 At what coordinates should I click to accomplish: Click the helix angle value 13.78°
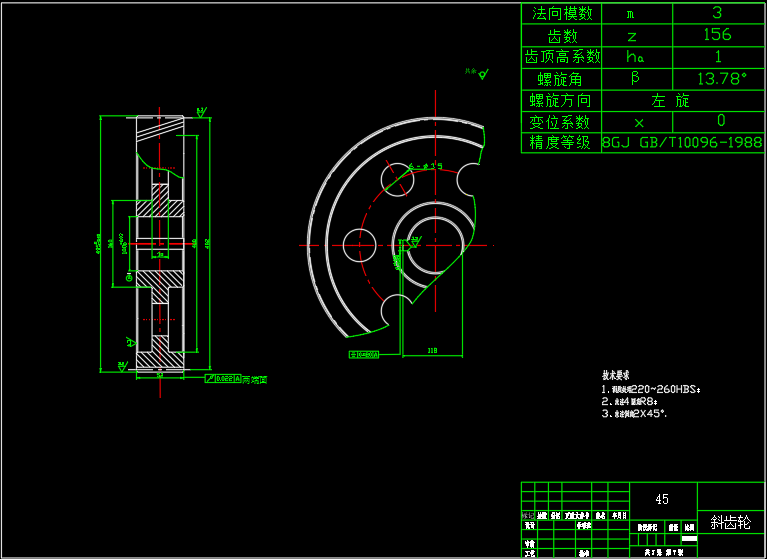[716, 78]
